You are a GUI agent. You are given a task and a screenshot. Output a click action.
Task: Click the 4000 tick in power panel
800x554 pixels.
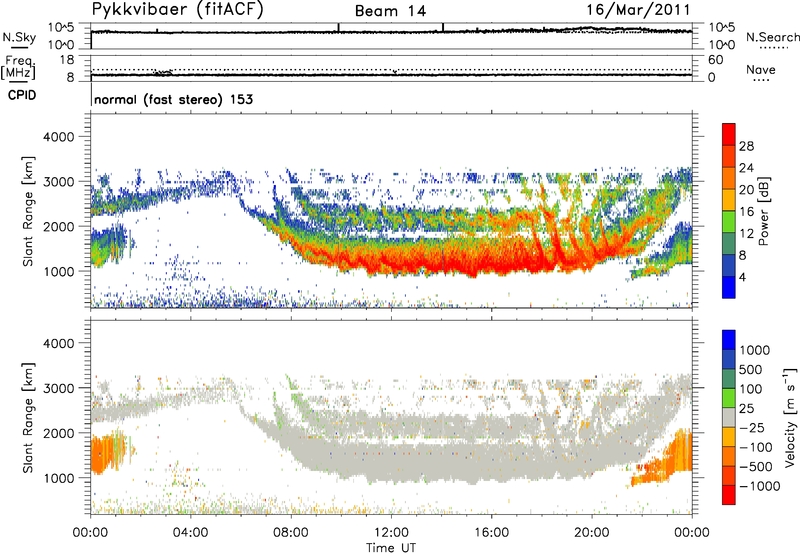coord(58,137)
